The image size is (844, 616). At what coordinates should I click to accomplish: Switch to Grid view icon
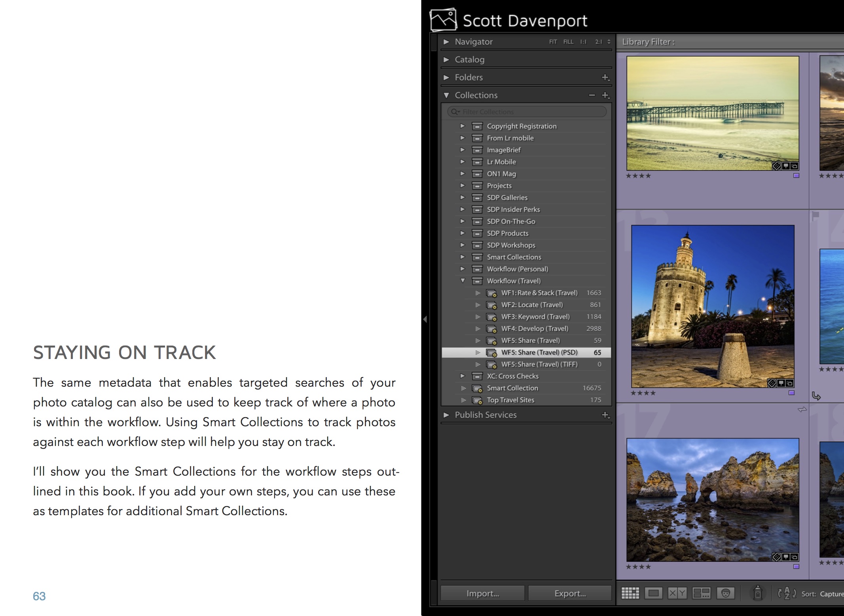click(x=630, y=593)
